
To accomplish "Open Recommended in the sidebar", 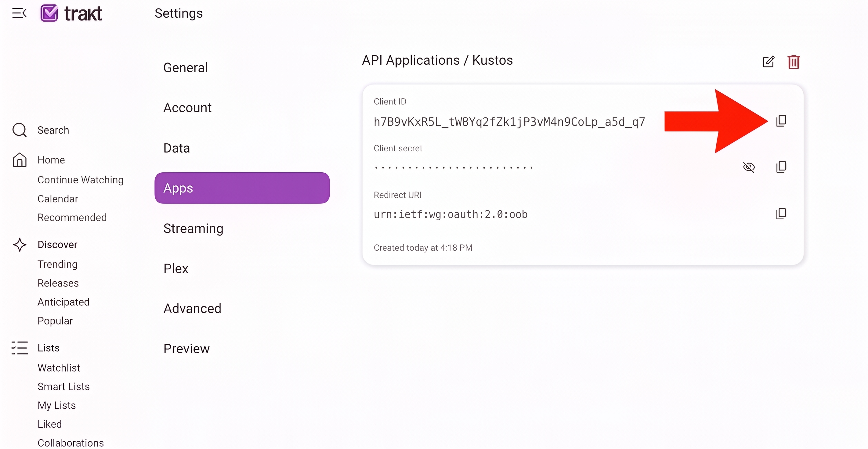I will pos(72,217).
